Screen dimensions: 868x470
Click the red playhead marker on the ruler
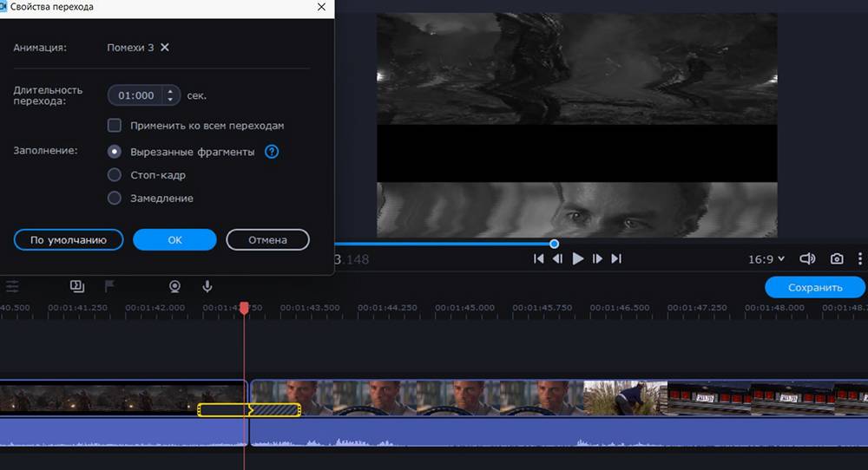(244, 308)
